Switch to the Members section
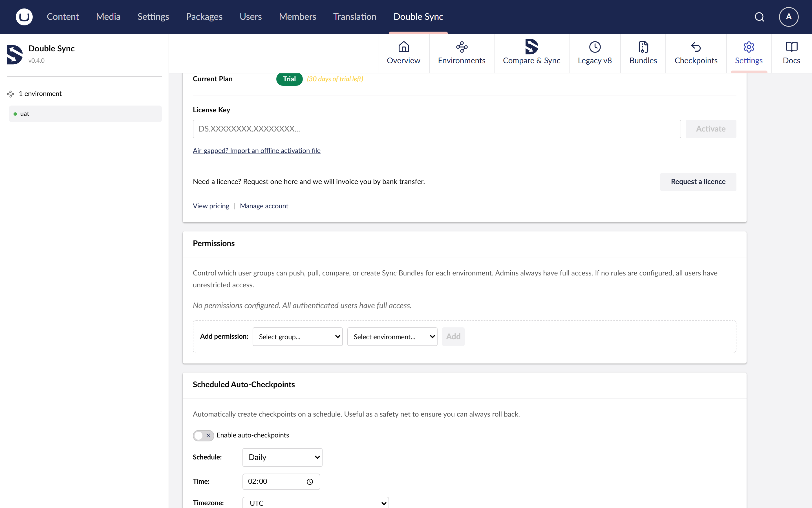This screenshot has width=812, height=508. tap(297, 17)
